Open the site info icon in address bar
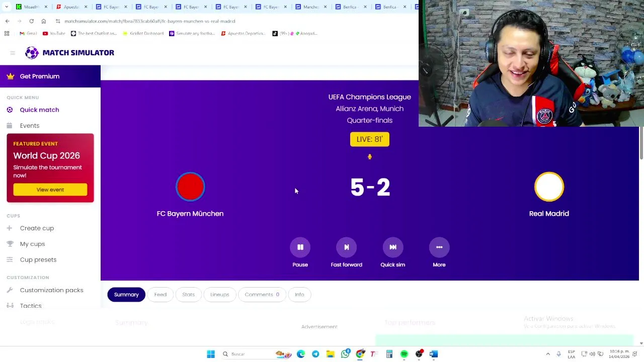 [x=58, y=21]
